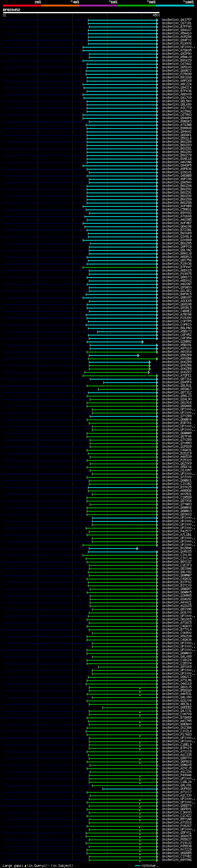Click the cyan ~100% legend segment
This screenshot has height=868, width=197.
coord(175,6)
